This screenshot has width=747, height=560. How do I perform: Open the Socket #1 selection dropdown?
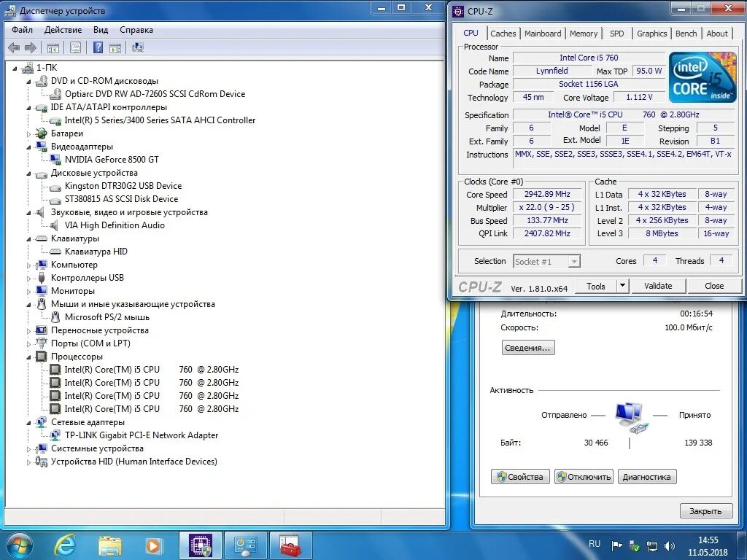(x=574, y=262)
